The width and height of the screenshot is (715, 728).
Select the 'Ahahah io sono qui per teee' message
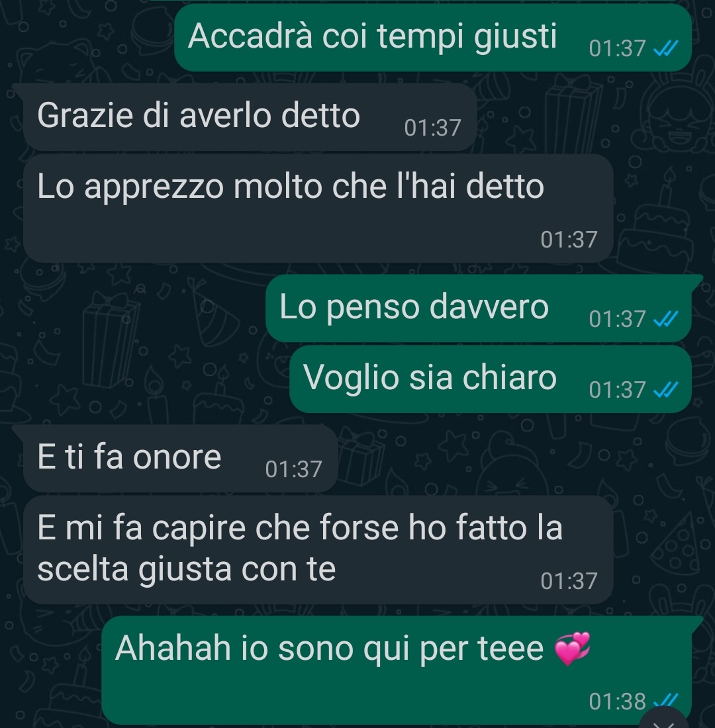397,670
